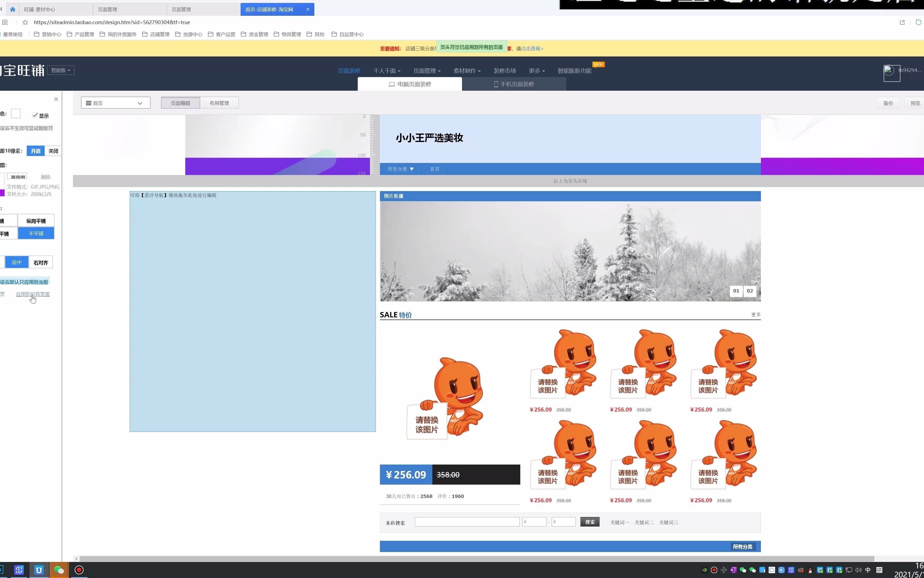Image resolution: width=924 pixels, height=578 pixels.
Task: Switch to 手机页面装修 tab
Action: (x=514, y=84)
